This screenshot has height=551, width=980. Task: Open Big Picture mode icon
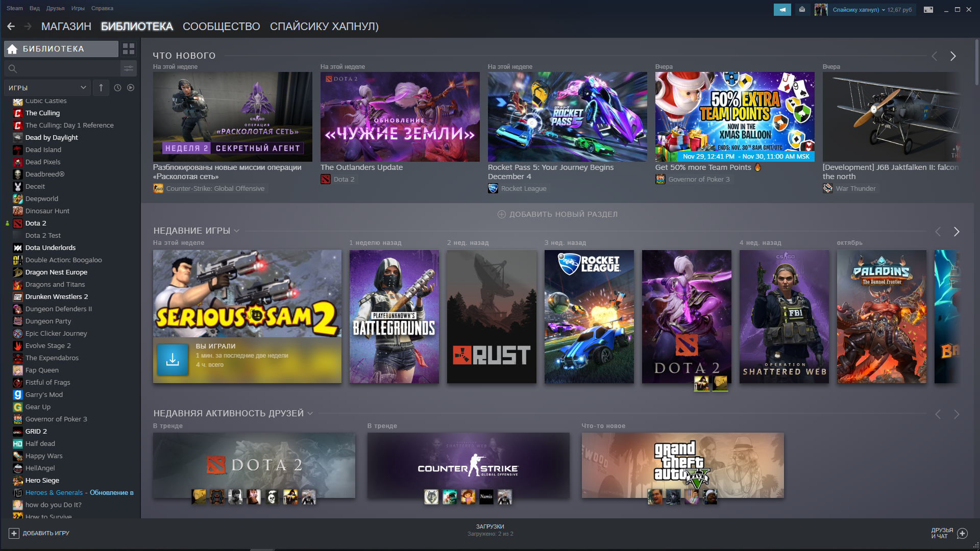click(x=928, y=10)
